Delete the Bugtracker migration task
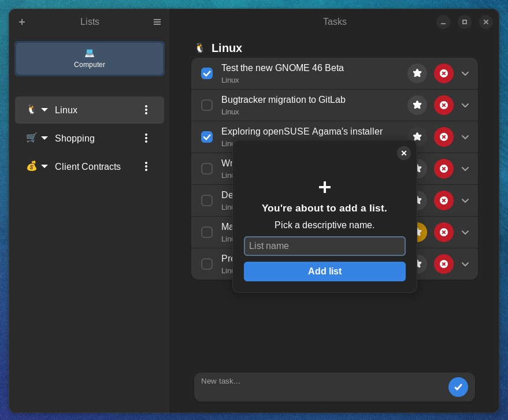The height and width of the screenshot is (420, 508). point(444,105)
